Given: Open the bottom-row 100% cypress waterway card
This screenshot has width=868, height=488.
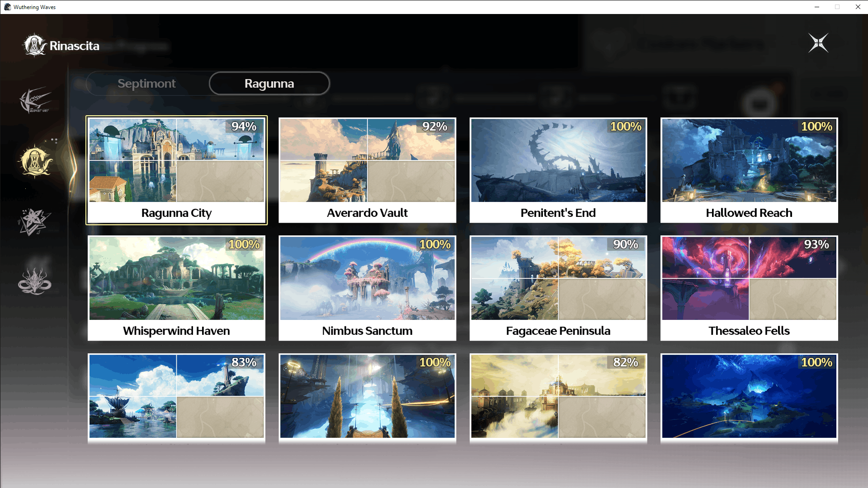Looking at the screenshot, I should pos(368,398).
